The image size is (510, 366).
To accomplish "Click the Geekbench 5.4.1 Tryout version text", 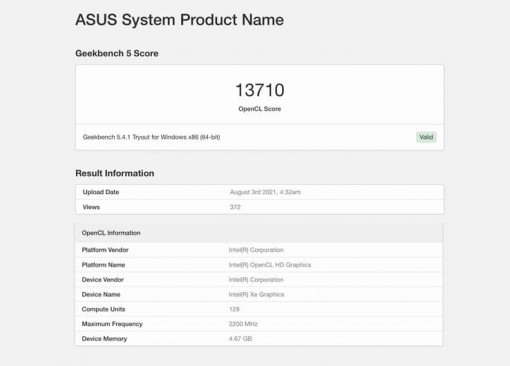I will (151, 137).
